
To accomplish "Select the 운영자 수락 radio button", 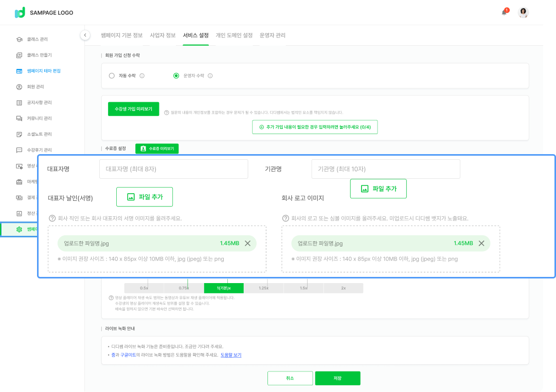I will (x=176, y=76).
